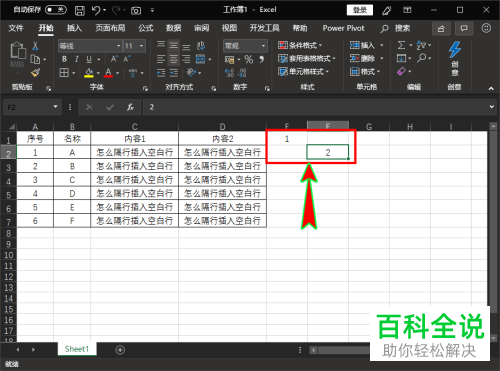
Task: Switch to the 页面布局 ribbon tab
Action: [110, 28]
